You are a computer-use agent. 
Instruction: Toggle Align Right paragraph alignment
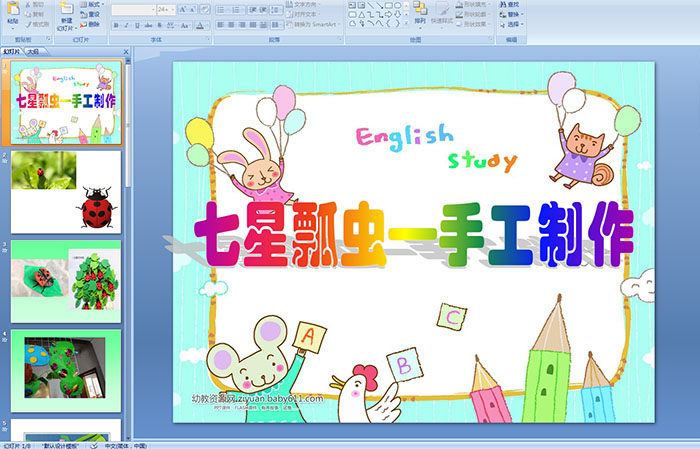[x=242, y=25]
